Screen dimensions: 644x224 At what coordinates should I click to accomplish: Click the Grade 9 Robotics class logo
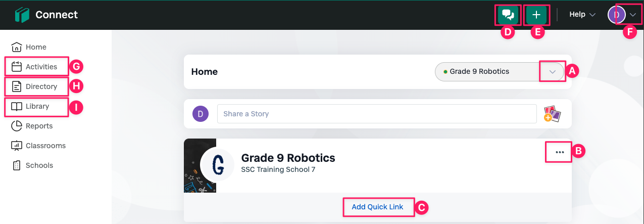coord(217,165)
